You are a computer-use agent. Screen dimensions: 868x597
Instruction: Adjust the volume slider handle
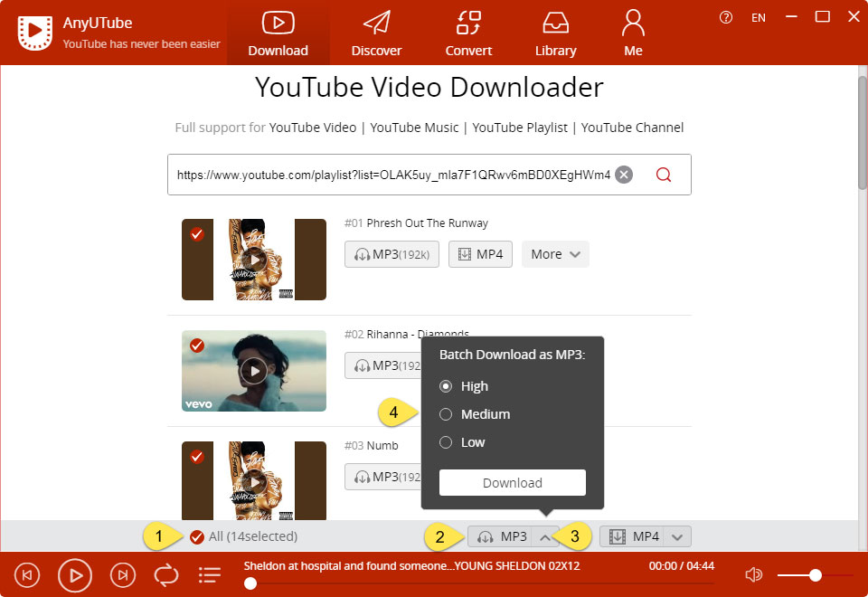coord(815,575)
